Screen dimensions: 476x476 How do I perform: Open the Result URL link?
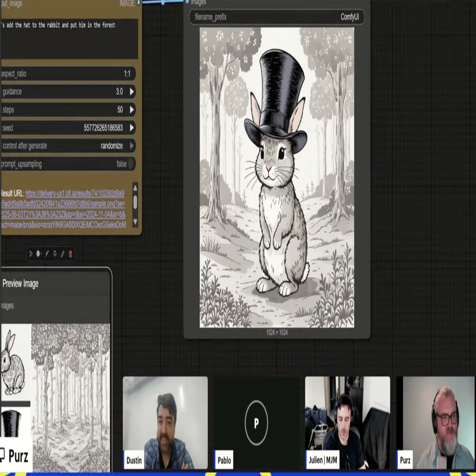click(63, 209)
